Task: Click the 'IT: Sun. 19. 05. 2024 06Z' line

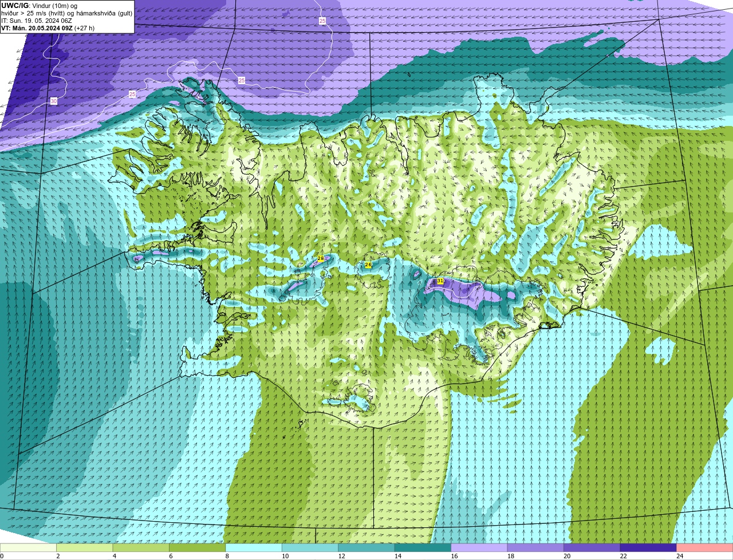Action: 37,21
